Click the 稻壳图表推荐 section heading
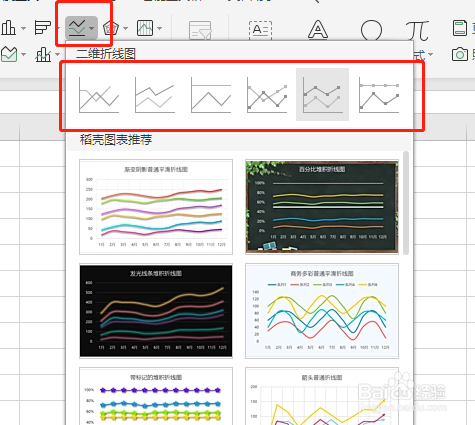 [116, 140]
